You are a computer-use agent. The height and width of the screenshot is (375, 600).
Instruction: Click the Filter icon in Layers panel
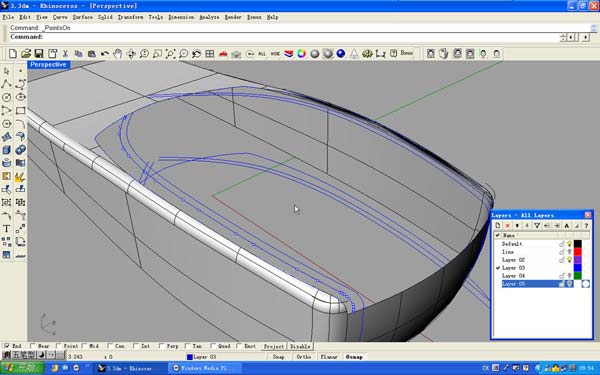click(537, 225)
